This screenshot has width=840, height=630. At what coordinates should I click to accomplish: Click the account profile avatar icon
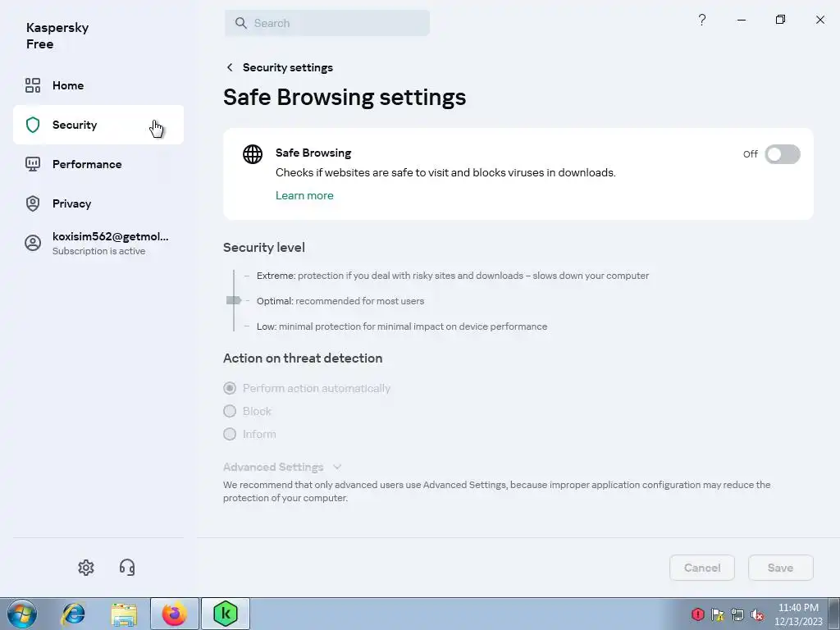(x=33, y=243)
